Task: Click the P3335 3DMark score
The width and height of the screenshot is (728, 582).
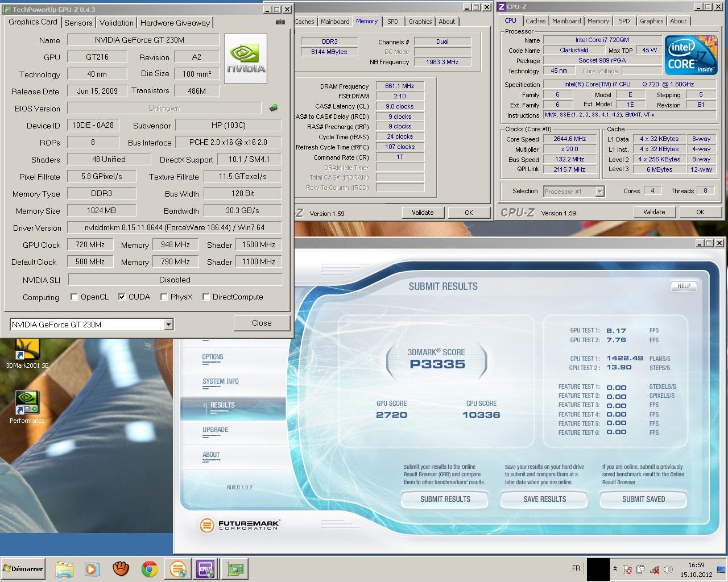Action: pyautogui.click(x=437, y=364)
